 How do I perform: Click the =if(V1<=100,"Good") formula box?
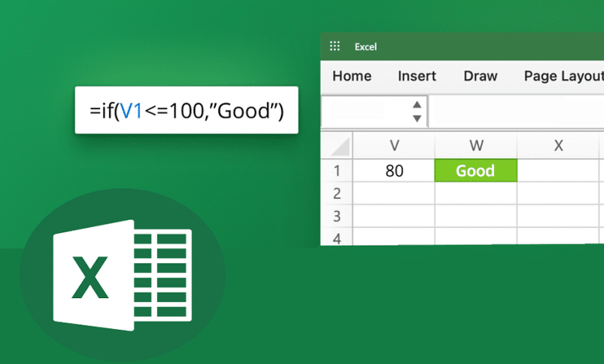[187, 110]
